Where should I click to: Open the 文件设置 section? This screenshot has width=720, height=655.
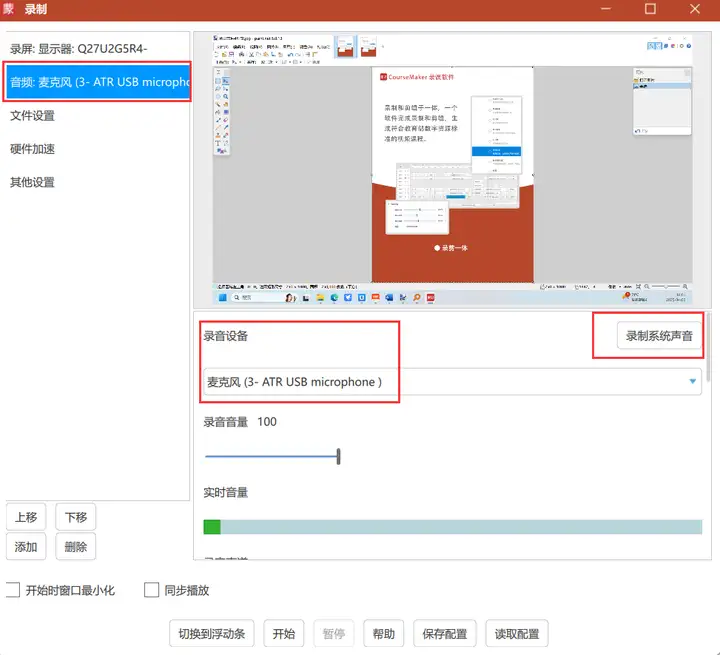tap(97, 115)
